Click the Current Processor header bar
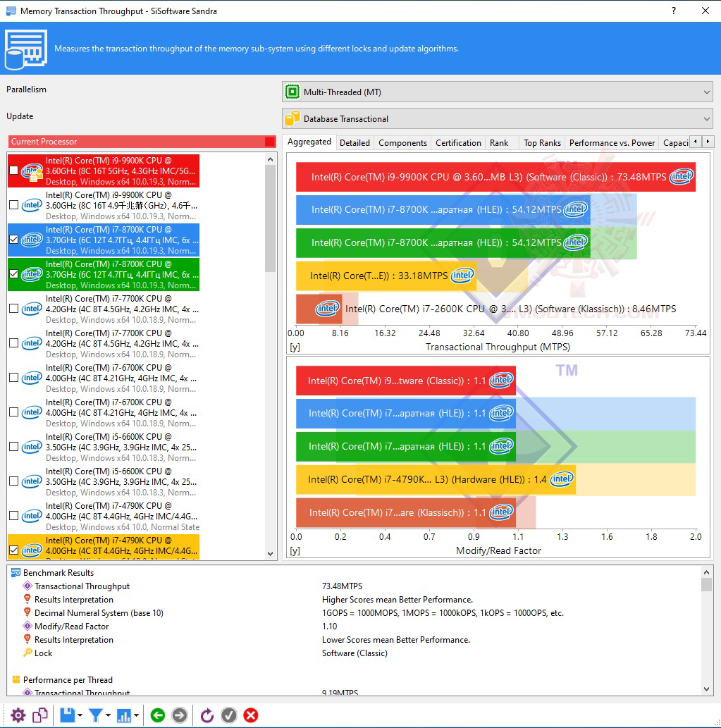This screenshot has height=728, width=721. pyautogui.click(x=142, y=142)
